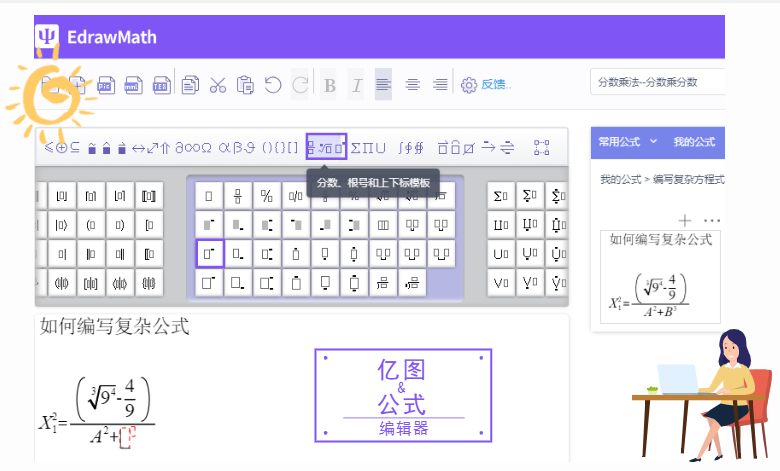Insert plain ∨□ template
This screenshot has height=471, width=780.
500,283
